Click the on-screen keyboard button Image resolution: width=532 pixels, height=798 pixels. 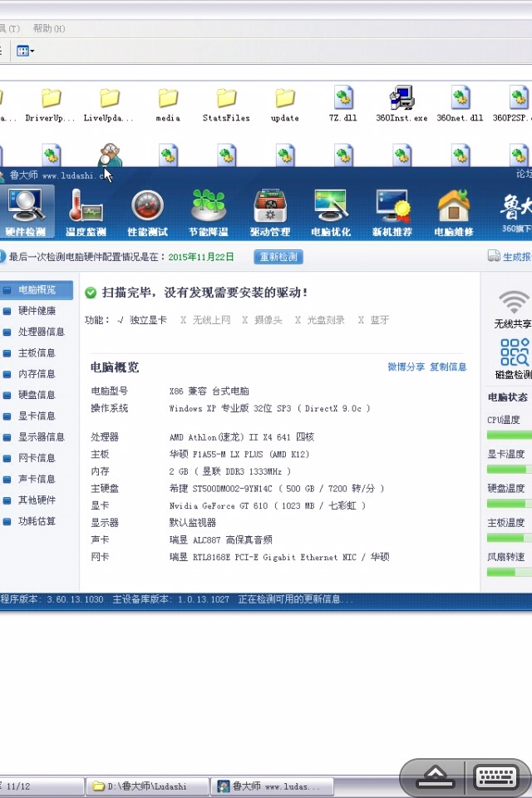(x=495, y=778)
